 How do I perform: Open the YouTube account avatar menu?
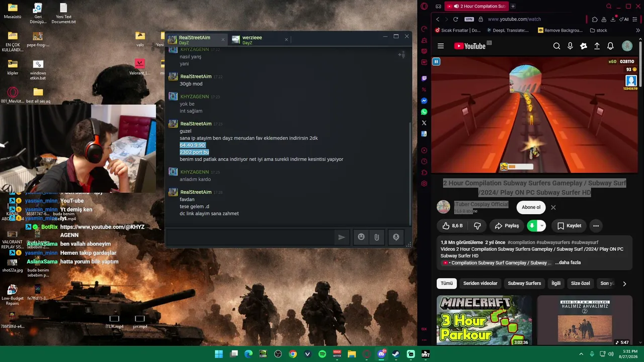(x=627, y=46)
